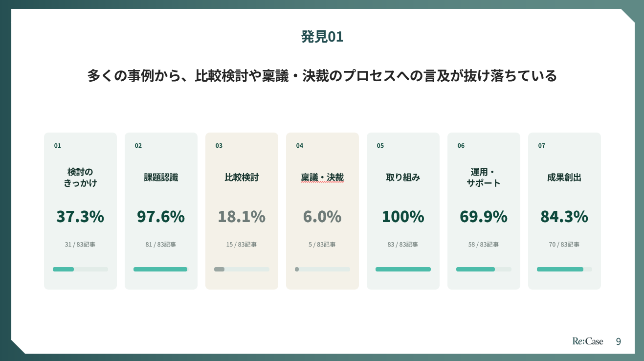644x361 pixels.
Task: Click the underlined 稟議・決裁 text
Action: tap(322, 178)
